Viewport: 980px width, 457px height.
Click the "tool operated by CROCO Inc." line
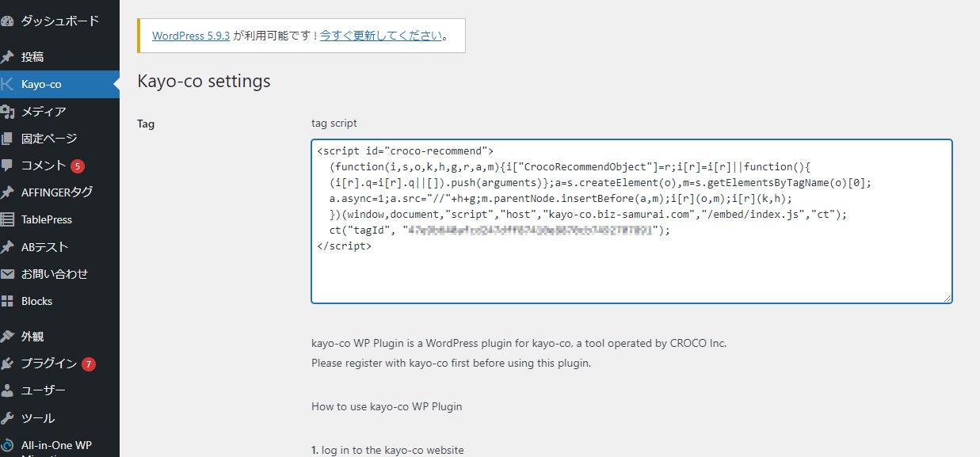tap(519, 343)
